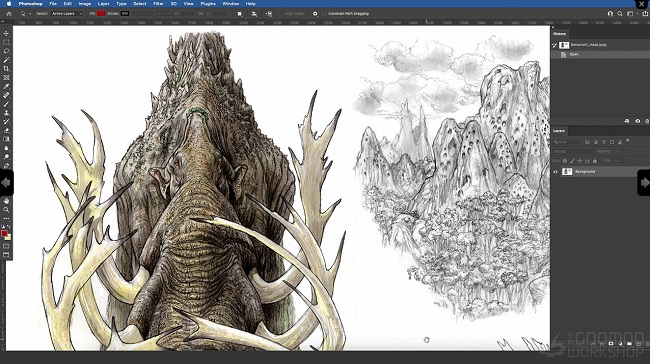Select the Dodge tool
The width and height of the screenshot is (650, 364).
6,157
